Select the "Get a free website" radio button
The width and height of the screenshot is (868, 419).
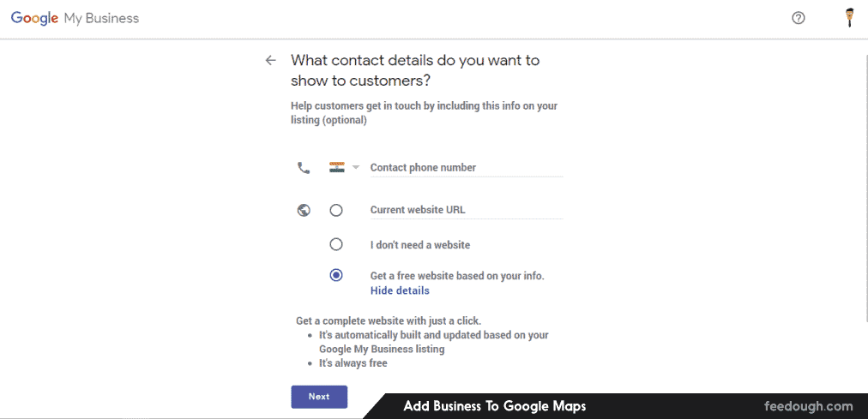point(336,275)
